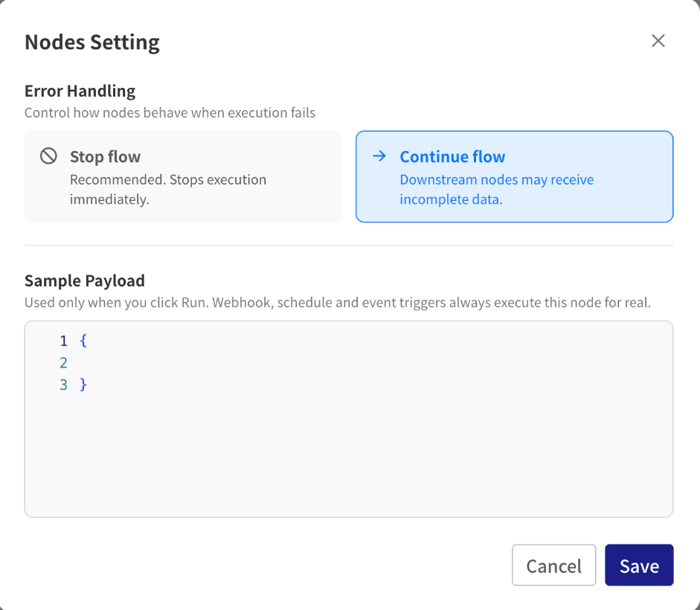Click the closing brace on line 3
700x610 pixels.
pyautogui.click(x=83, y=385)
